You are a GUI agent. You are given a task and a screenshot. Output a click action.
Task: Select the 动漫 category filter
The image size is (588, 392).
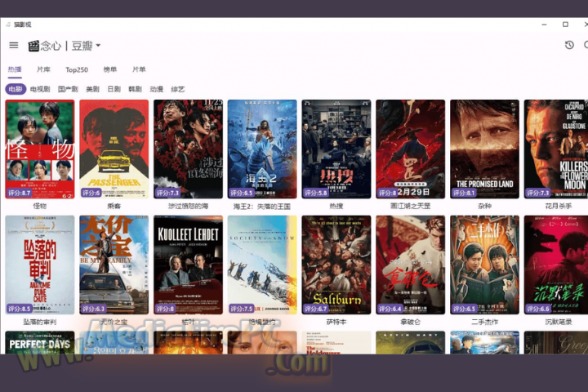(156, 89)
